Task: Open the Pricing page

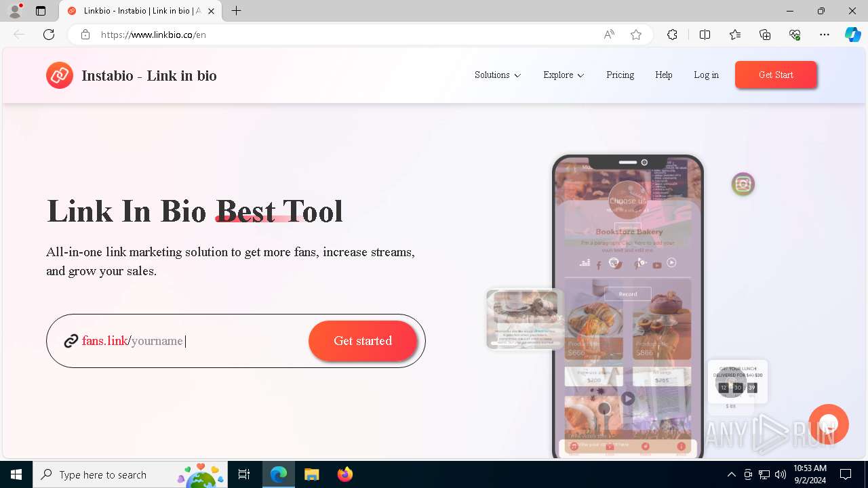Action: (620, 75)
